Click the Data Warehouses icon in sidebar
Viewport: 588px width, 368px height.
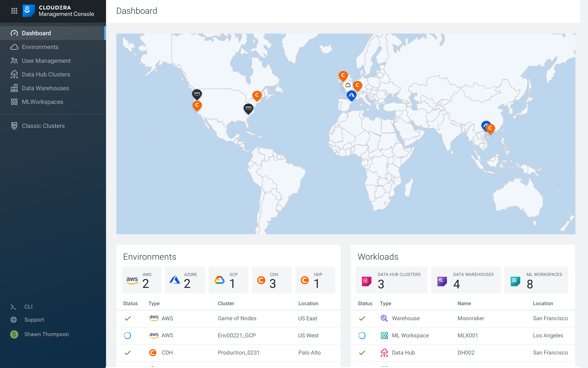coord(14,88)
